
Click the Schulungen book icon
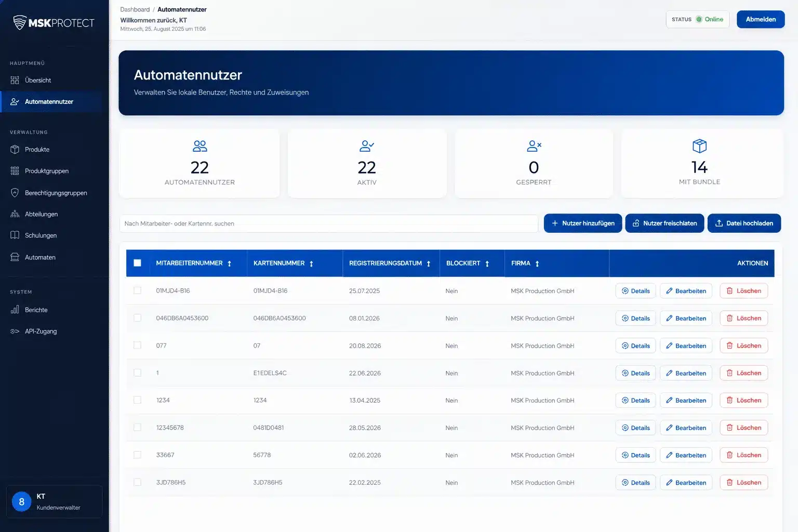(15, 235)
